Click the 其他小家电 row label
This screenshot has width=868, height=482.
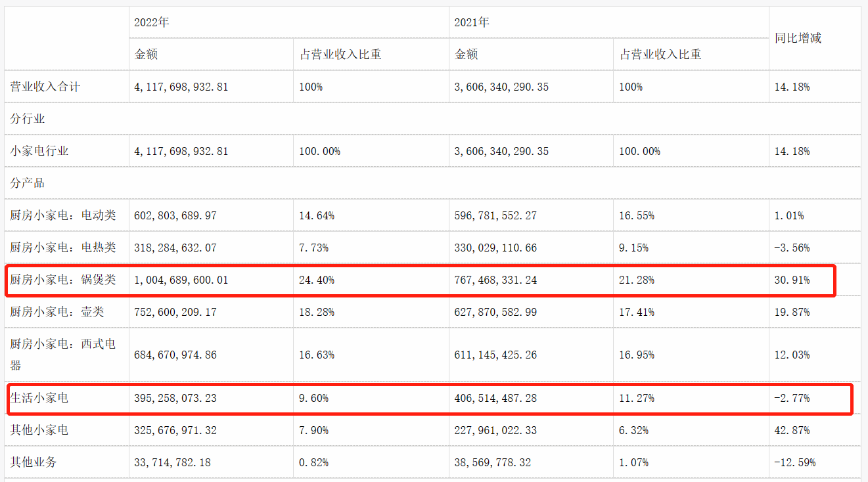coord(39,430)
